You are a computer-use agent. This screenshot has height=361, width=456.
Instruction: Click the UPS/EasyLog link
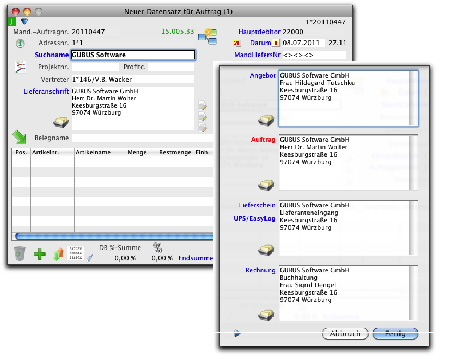(254, 219)
